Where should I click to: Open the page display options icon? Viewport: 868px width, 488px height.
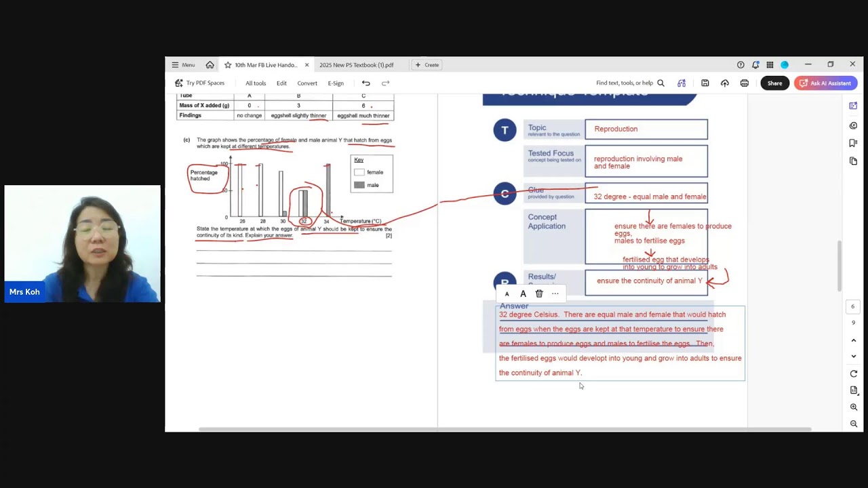[853, 390]
